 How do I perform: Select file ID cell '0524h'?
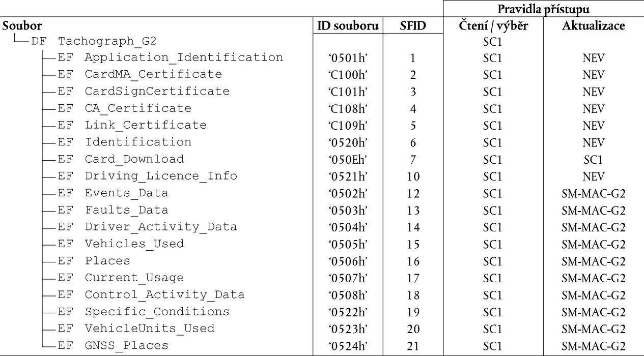pos(348,346)
